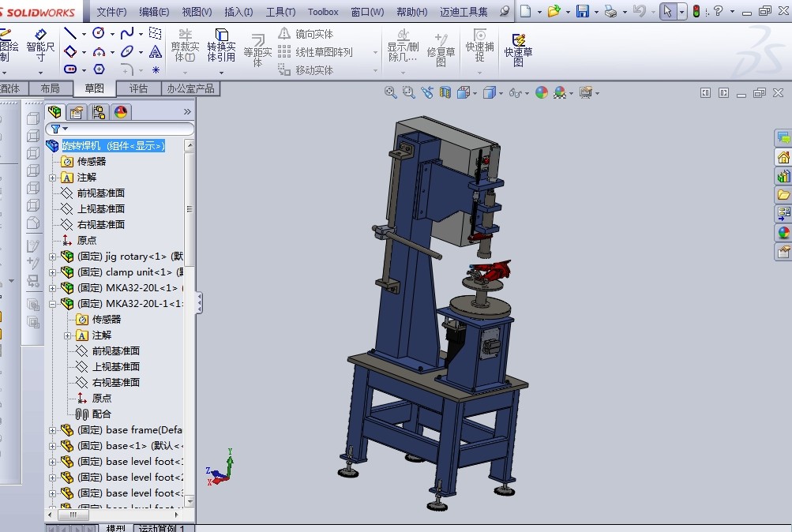
Task: Open the Line tool dropdown arrow
Action: (x=84, y=34)
